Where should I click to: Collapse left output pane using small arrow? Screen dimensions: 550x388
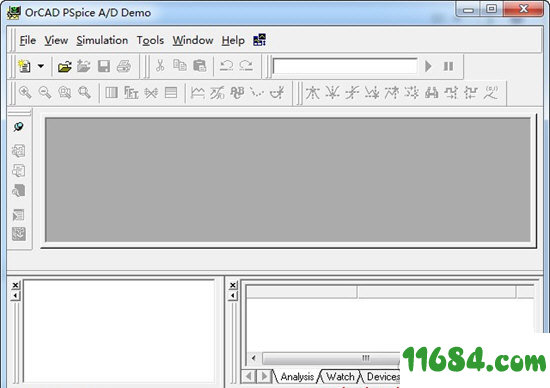15,296
